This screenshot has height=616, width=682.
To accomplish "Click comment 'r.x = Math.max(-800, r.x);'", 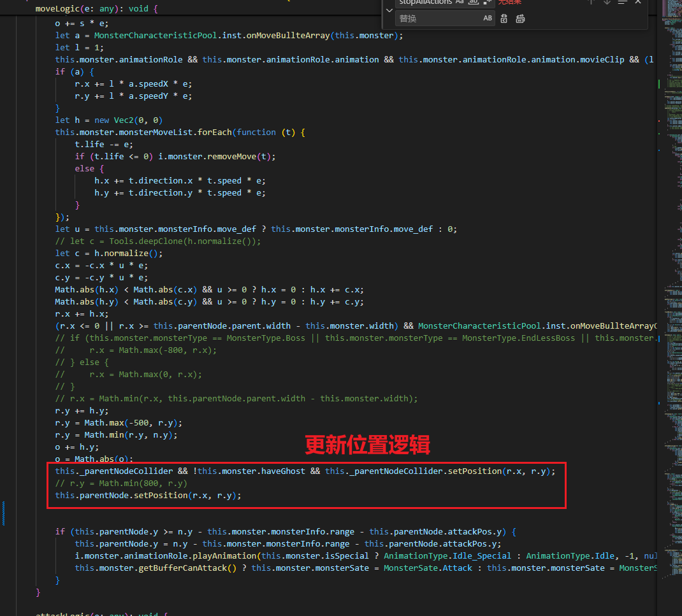I will click(x=153, y=350).
